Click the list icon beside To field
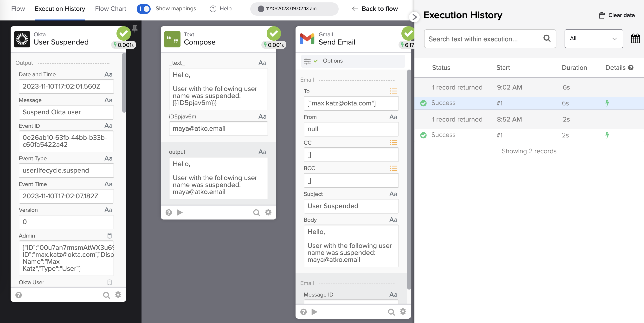Screen dimensions: 644x323 (x=393, y=91)
